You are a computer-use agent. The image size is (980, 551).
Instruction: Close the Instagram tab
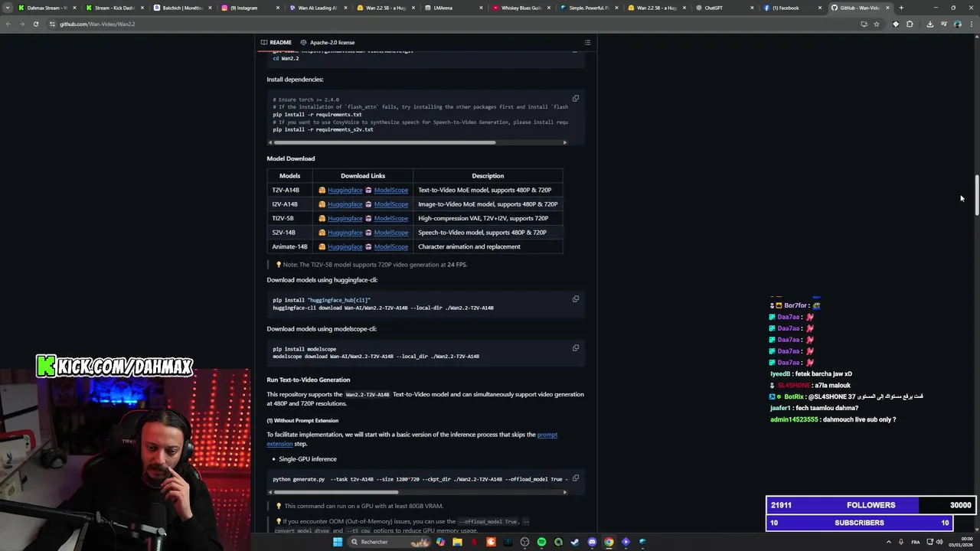[278, 8]
